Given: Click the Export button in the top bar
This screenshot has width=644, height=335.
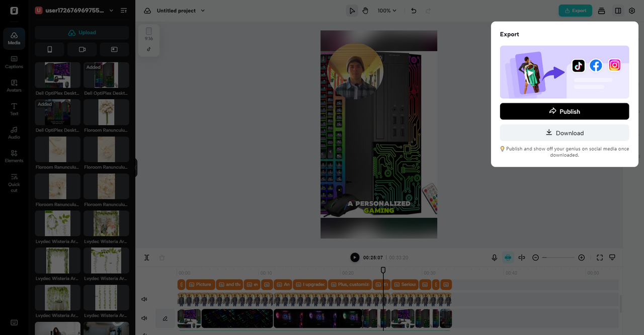Looking at the screenshot, I should point(575,11).
